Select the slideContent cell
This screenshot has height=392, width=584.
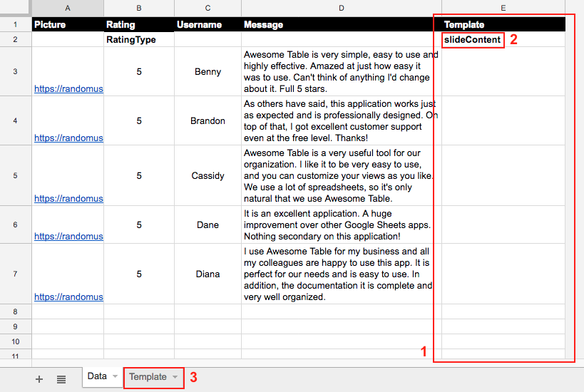tap(472, 40)
